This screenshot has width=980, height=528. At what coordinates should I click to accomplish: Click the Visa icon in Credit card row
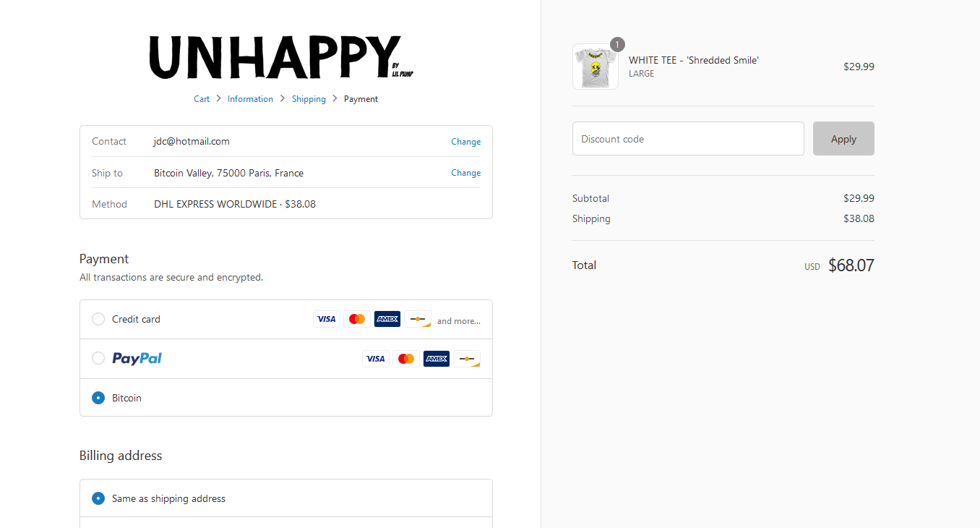tap(327, 319)
